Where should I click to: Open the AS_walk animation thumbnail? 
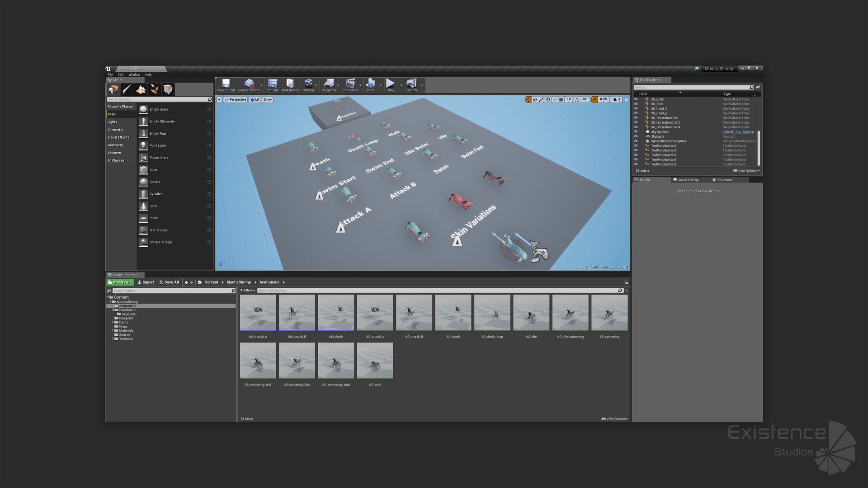coord(375,361)
